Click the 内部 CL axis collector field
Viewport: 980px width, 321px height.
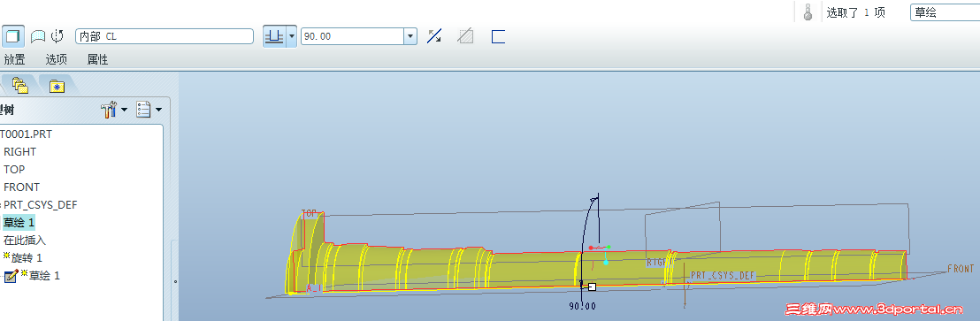(x=165, y=36)
